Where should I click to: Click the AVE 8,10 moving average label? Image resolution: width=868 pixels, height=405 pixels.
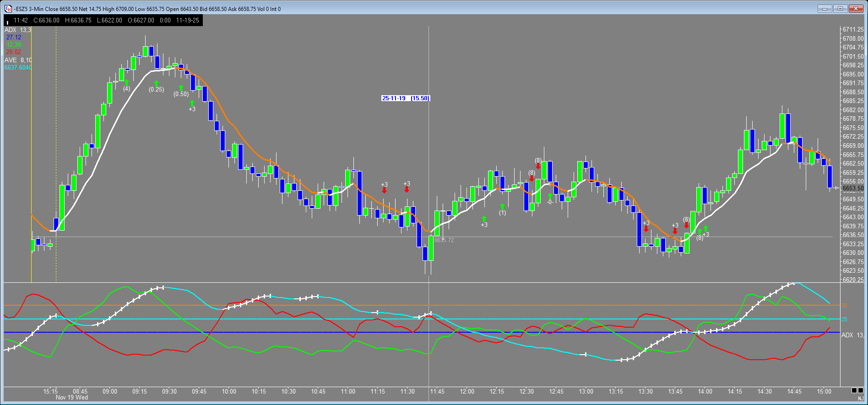(18, 60)
